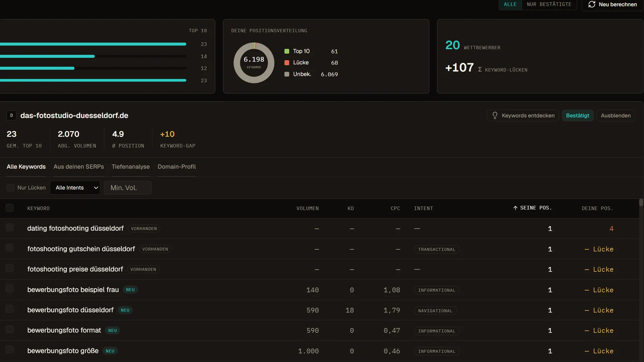Viewport: 644px width, 362px height.
Task: Click the teal competitor bar with value 14
Action: (x=47, y=56)
